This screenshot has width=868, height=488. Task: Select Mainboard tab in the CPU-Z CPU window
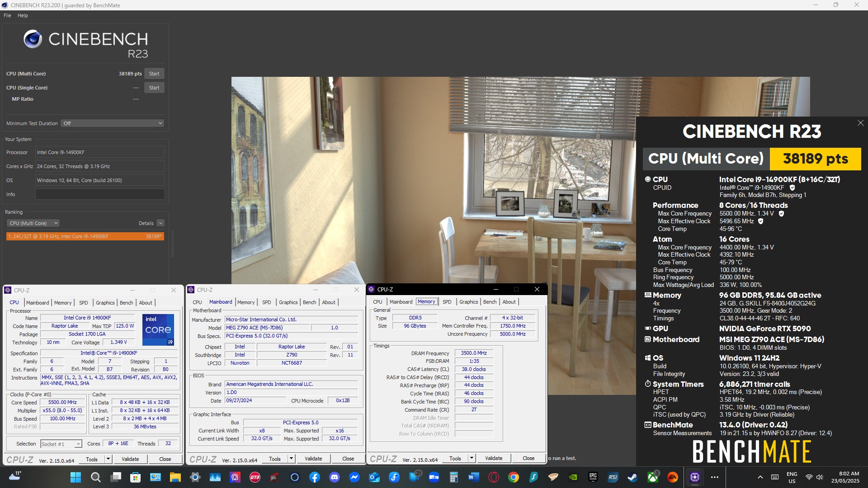coord(38,303)
